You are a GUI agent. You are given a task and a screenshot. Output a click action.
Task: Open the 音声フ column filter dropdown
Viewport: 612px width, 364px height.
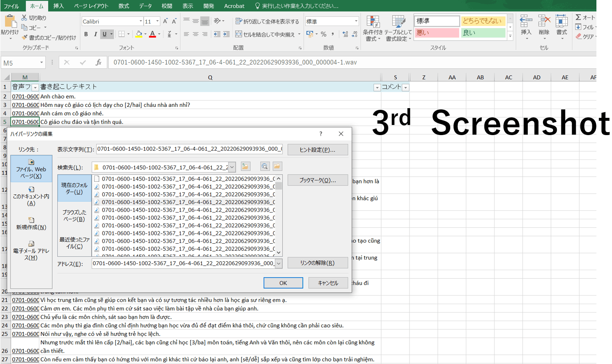[x=35, y=88]
